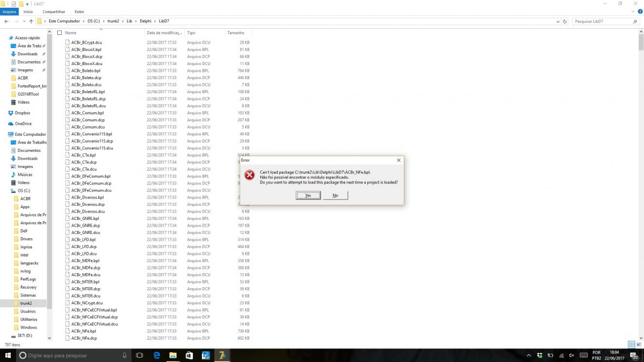Select file ACBr_Comum.dcp
Image resolution: width=644 pixels, height=362 pixels.
[x=88, y=120]
